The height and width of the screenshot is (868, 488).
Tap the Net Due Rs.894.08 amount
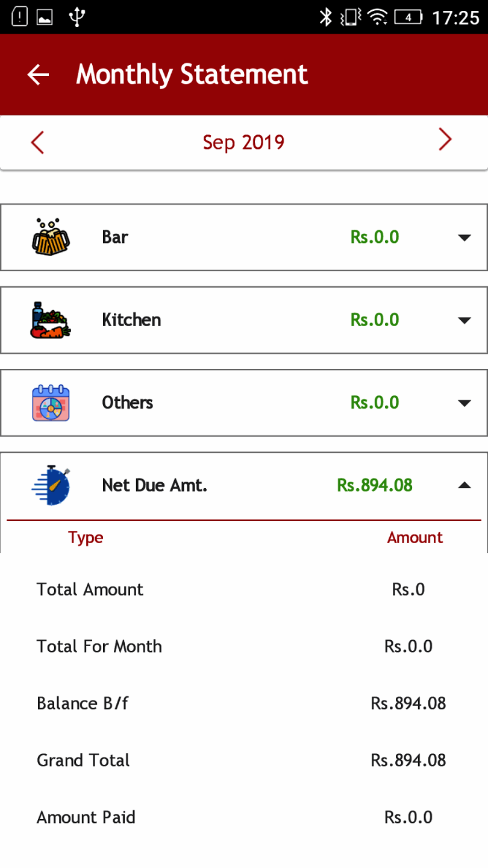click(375, 485)
